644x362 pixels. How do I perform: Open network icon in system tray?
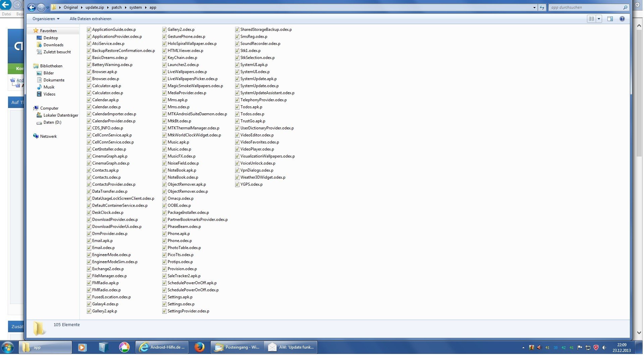coord(588,348)
